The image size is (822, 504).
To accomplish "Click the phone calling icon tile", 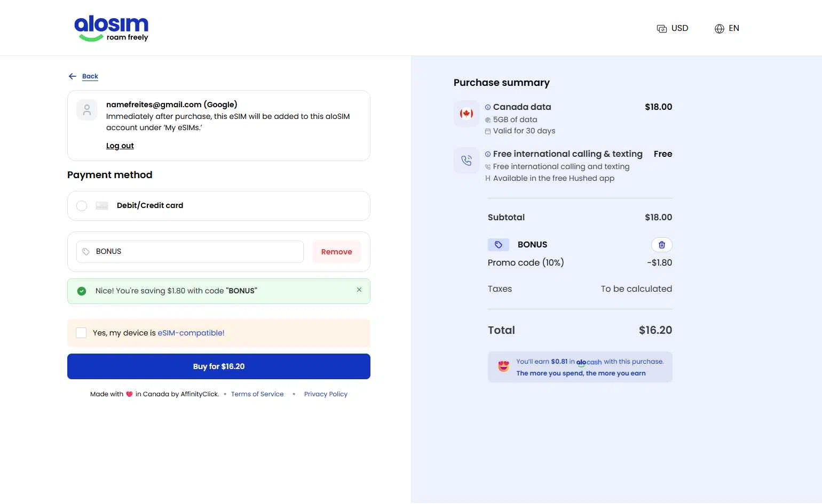I will (x=467, y=161).
